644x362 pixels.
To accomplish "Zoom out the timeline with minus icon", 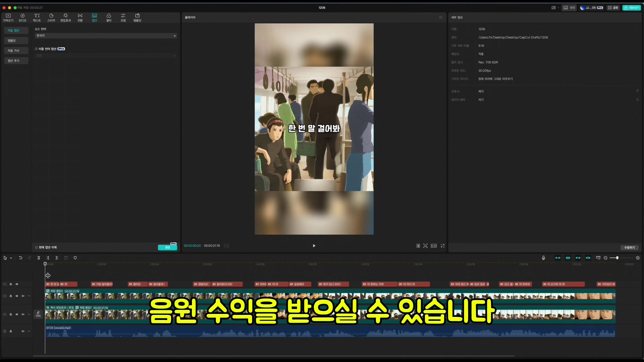I will click(x=606, y=258).
